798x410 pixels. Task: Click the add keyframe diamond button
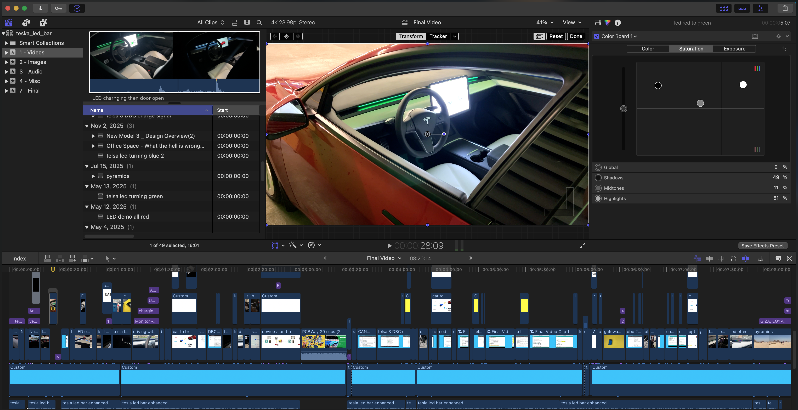(287, 36)
